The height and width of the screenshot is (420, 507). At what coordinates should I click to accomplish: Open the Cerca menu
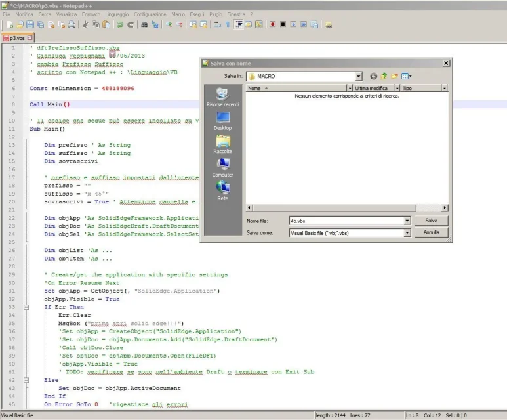pyautogui.click(x=45, y=14)
